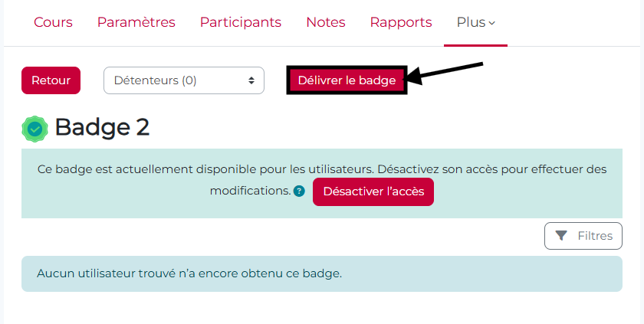Switch to the Cours tab
This screenshot has height=324, width=644.
click(53, 22)
